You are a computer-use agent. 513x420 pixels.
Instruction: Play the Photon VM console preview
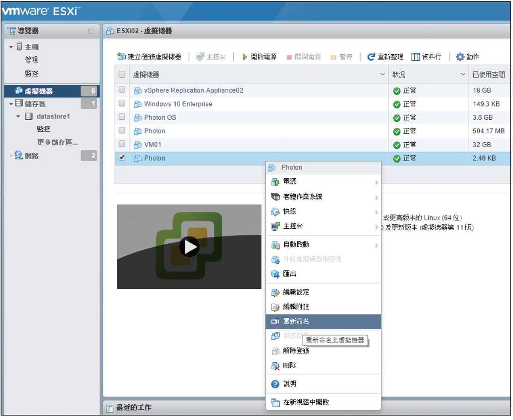[x=189, y=247]
